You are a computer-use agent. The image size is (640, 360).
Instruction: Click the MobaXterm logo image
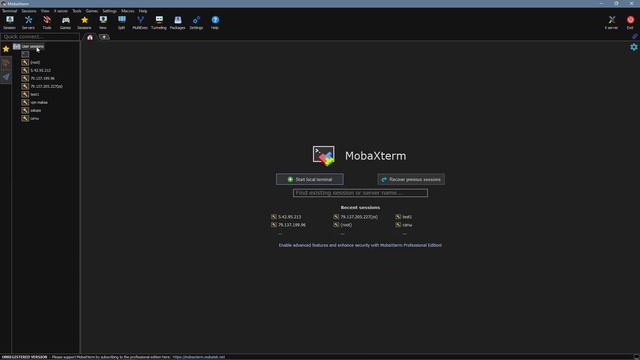pos(324,156)
